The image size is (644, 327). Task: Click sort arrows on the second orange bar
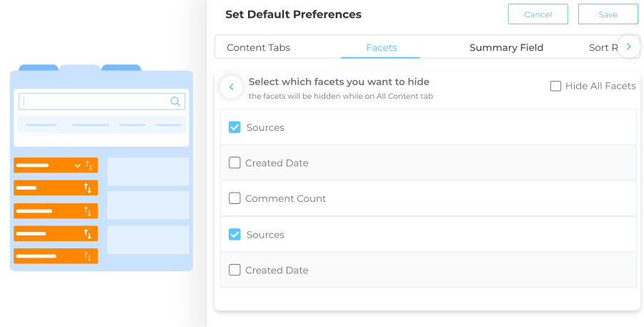pyautogui.click(x=87, y=188)
